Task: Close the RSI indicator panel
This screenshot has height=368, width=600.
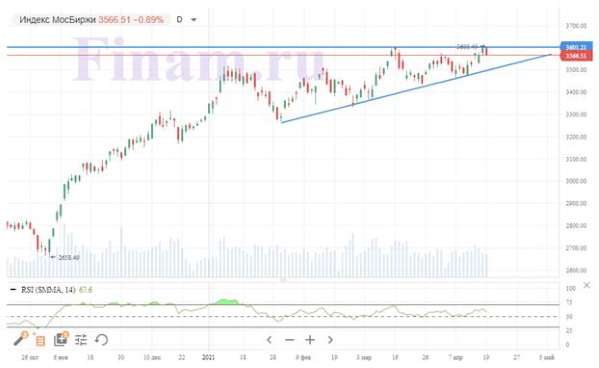Action: tap(586, 285)
